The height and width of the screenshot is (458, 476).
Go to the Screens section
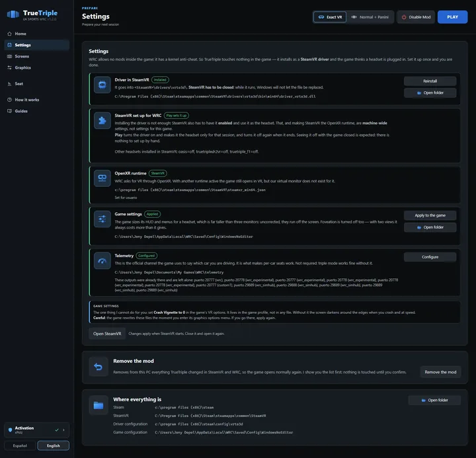pos(37,56)
